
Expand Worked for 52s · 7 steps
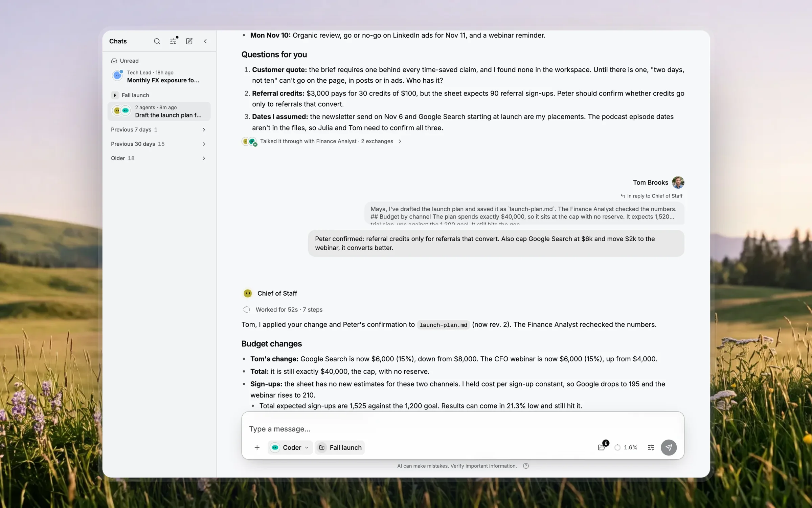(x=283, y=310)
